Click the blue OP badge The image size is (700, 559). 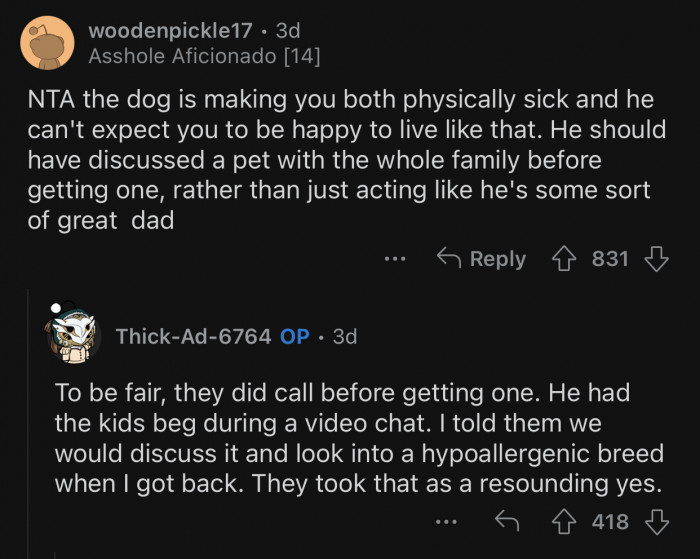(295, 336)
